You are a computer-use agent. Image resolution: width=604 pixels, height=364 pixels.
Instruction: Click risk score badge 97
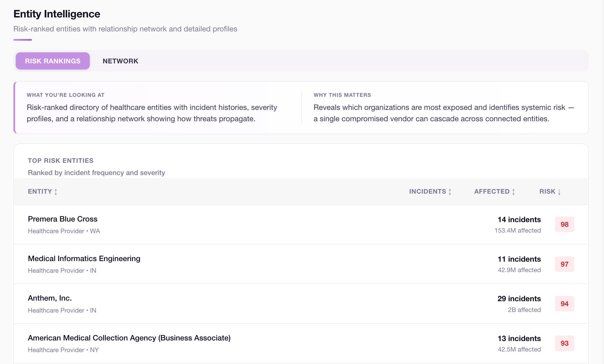pyautogui.click(x=564, y=264)
